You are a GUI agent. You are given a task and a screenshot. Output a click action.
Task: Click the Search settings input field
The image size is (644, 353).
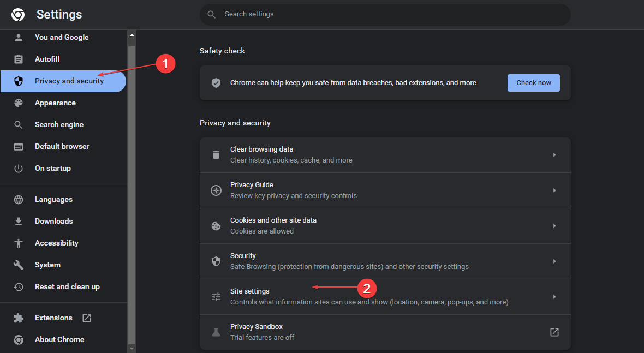[x=393, y=14]
